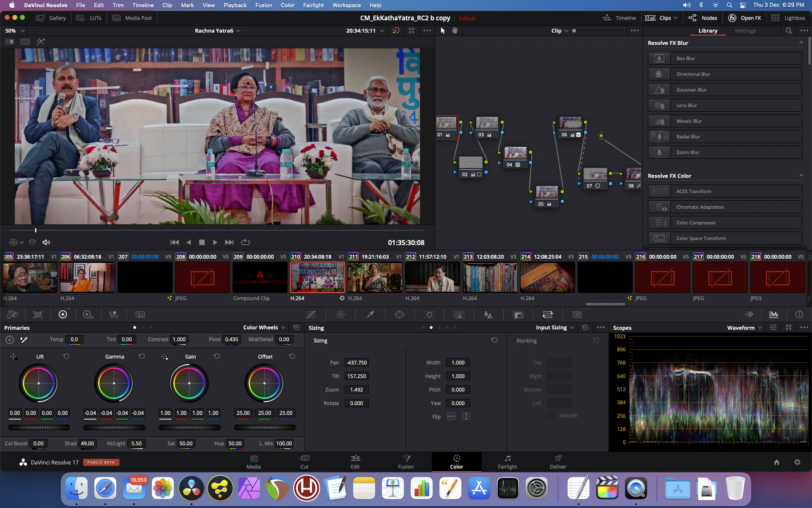Select the Sizing palette icon
This screenshot has width=812, height=508.
(x=548, y=315)
